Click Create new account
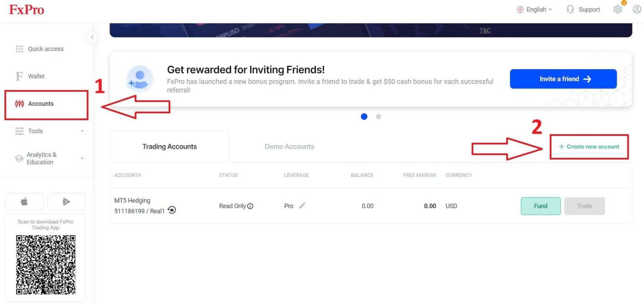This screenshot has width=644, height=304. (x=589, y=146)
